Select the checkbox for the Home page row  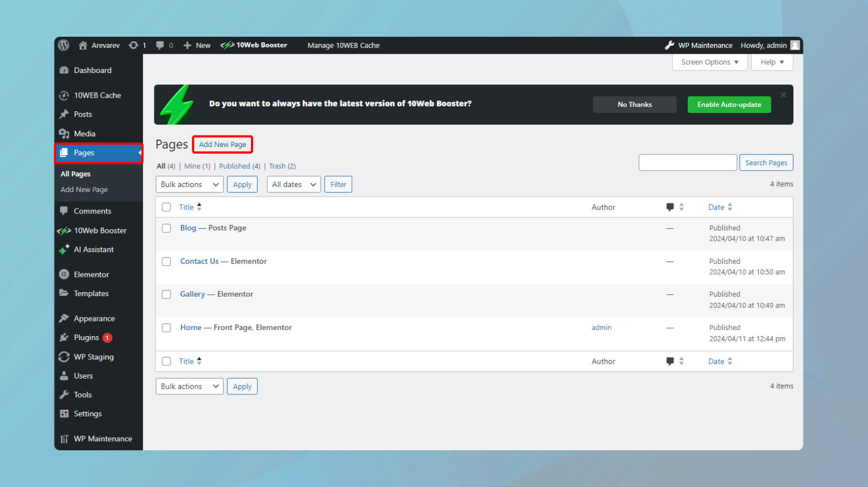pyautogui.click(x=166, y=328)
